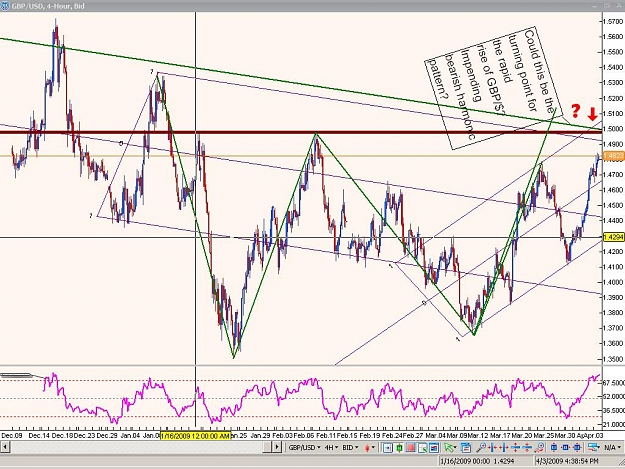This screenshot has height=469, width=625.
Task: Open the GBP/USD symbol dropdown
Action: 305,448
